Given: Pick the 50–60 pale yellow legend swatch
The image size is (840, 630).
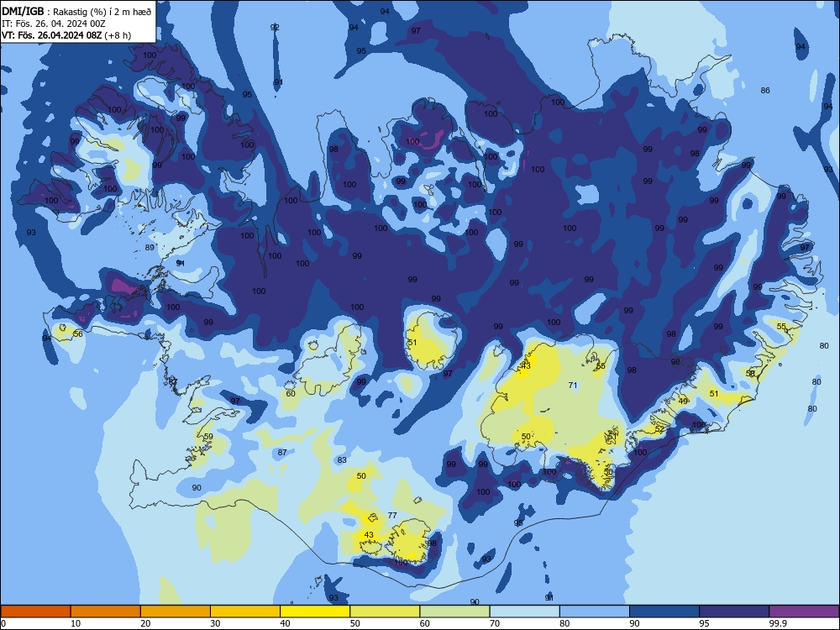Looking at the screenshot, I should coord(385,612).
